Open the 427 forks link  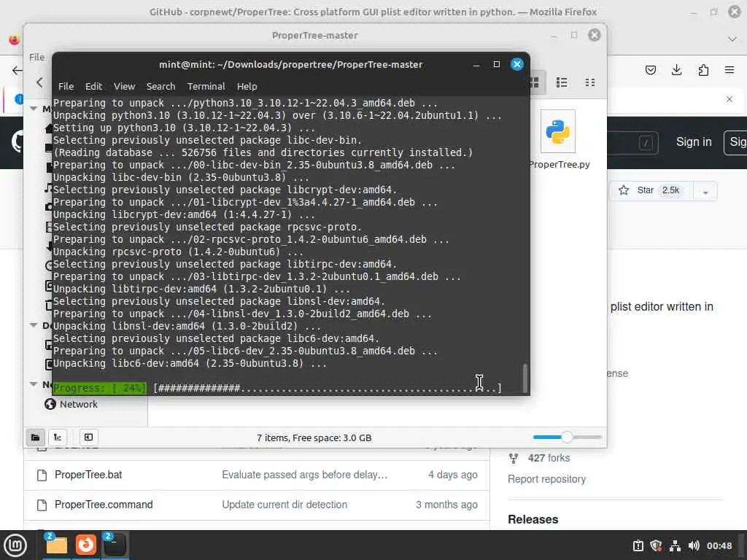(x=549, y=458)
